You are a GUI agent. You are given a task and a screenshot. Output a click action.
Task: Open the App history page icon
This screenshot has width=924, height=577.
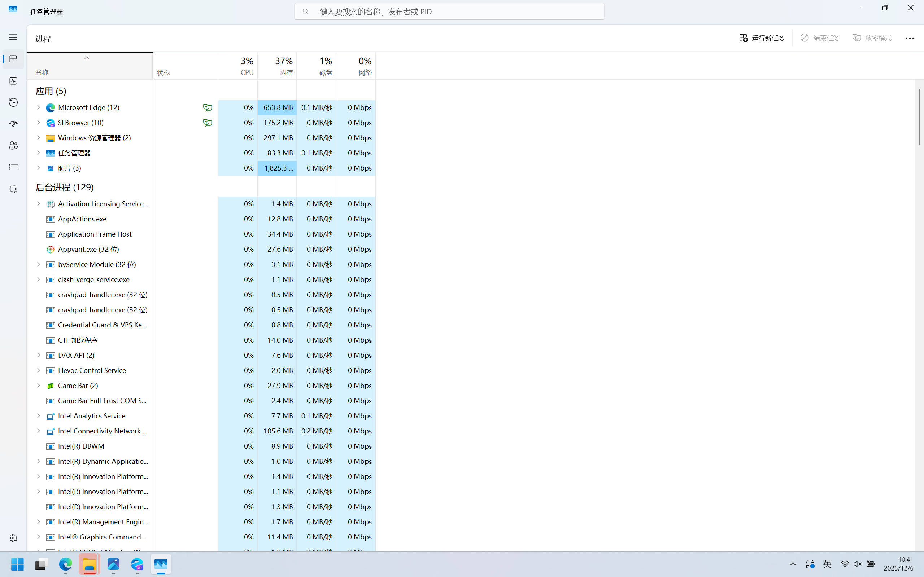tap(13, 102)
